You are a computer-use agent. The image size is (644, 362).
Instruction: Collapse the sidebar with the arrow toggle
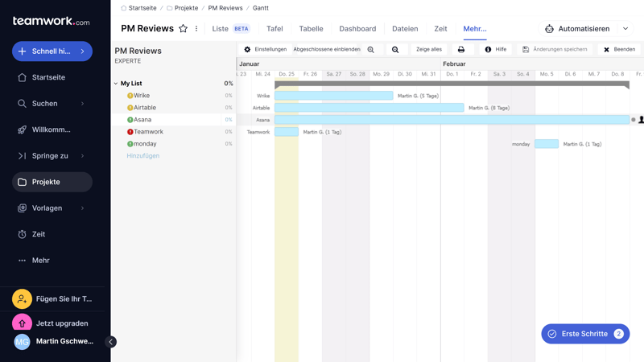[111, 342]
